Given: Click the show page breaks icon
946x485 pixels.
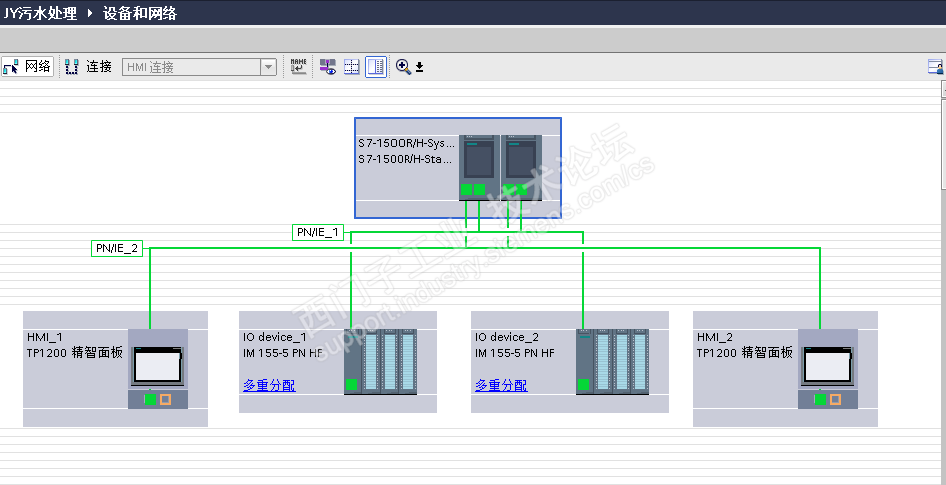Looking at the screenshot, I should (x=352, y=66).
